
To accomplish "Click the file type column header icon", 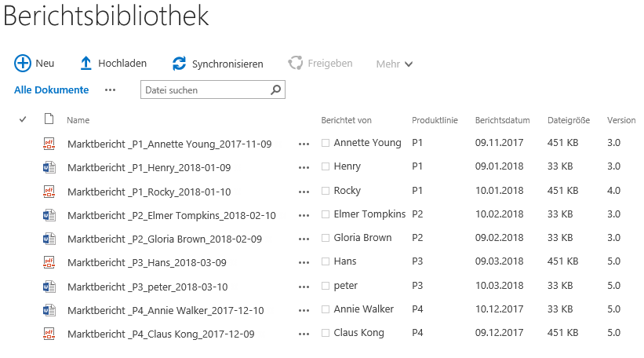I will click(x=49, y=119).
